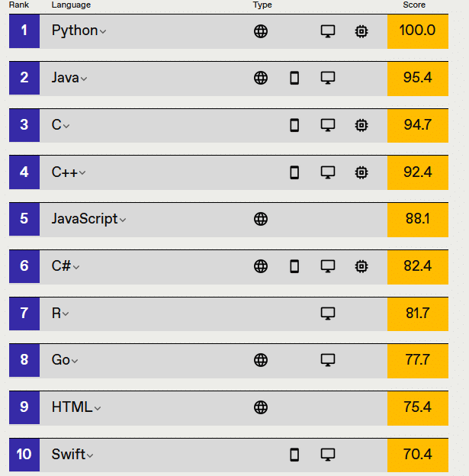Click the desktop monitor icon in C row

[x=328, y=125]
